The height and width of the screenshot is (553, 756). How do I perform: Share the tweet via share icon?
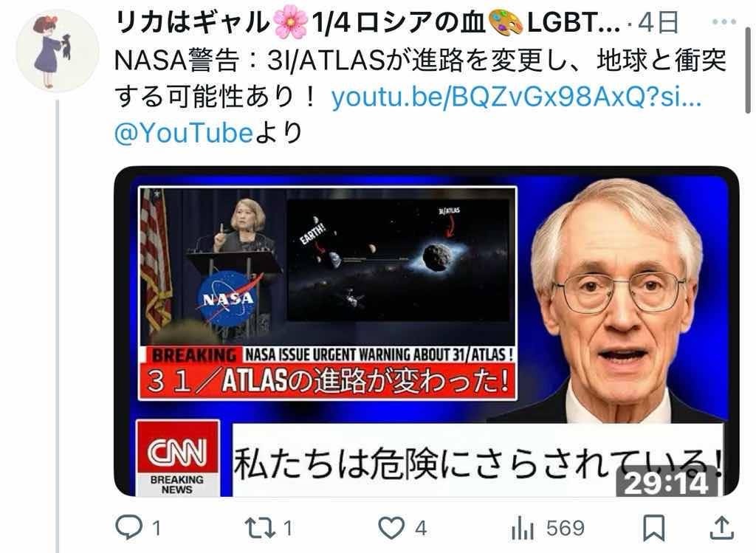(722, 527)
